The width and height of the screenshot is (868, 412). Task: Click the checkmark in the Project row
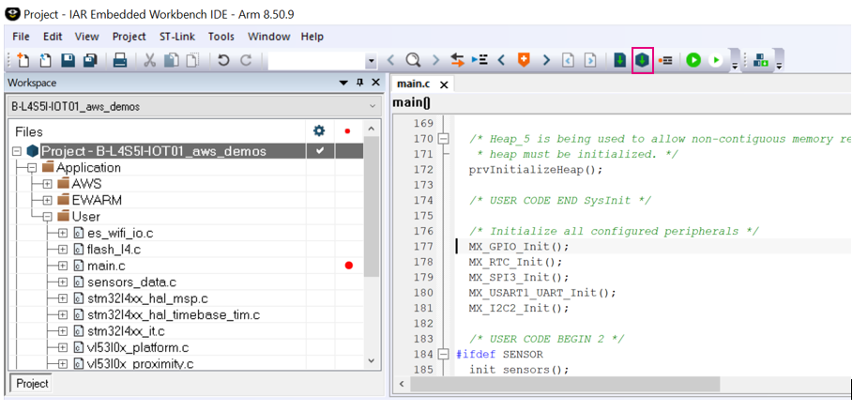tap(320, 150)
